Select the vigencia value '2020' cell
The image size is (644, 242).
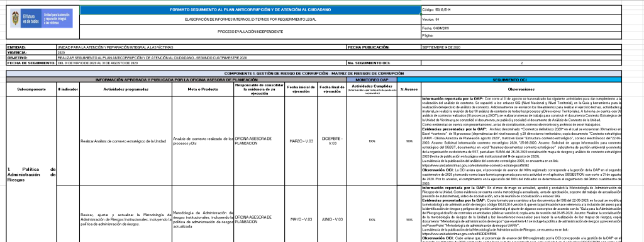click(x=339, y=53)
